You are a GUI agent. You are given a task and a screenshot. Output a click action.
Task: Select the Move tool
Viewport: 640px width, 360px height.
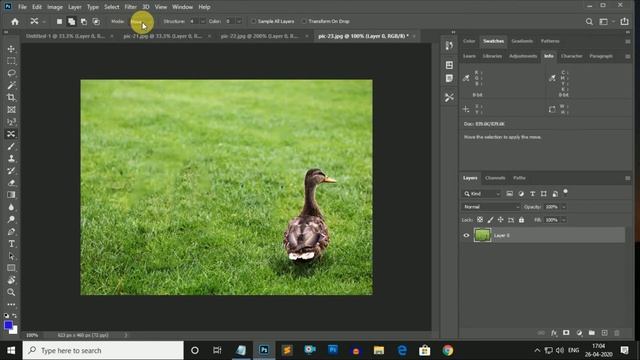click(x=11, y=49)
